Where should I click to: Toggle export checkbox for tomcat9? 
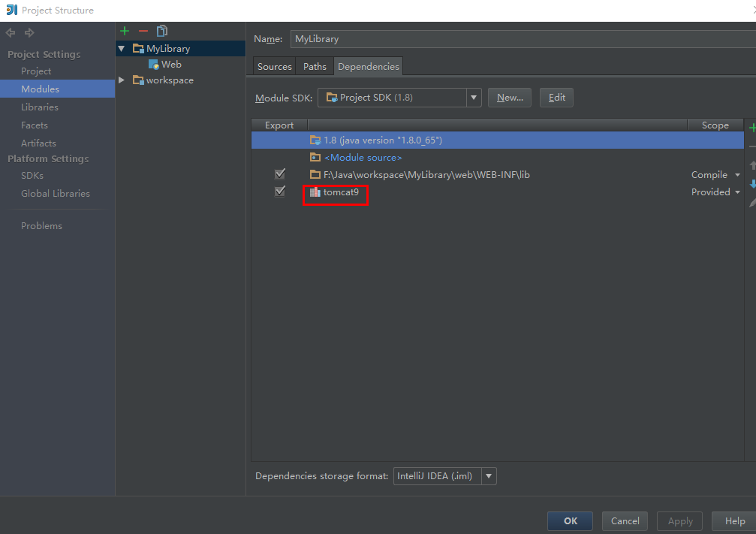(x=279, y=192)
